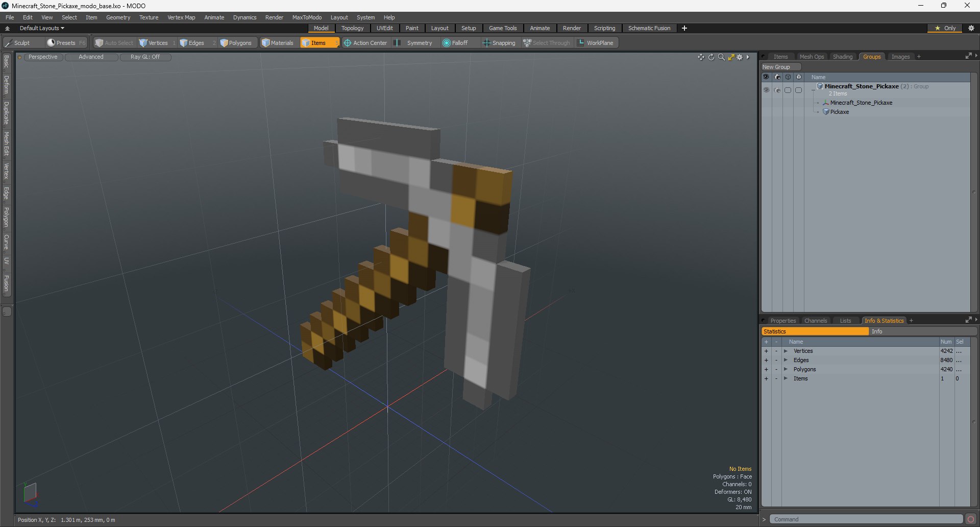Switch to the Lists tab
The width and height of the screenshot is (980, 527).
845,321
